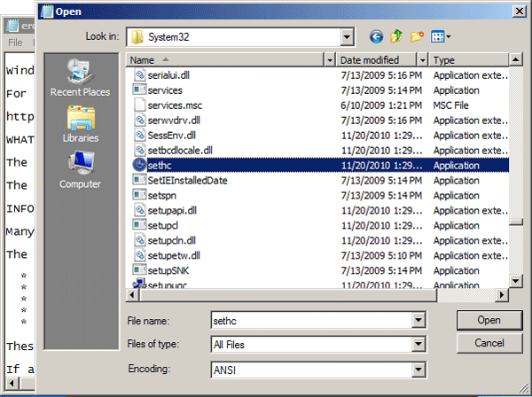Select the sethc application file
Image resolution: width=532 pixels, height=397 pixels.
pyautogui.click(x=160, y=165)
